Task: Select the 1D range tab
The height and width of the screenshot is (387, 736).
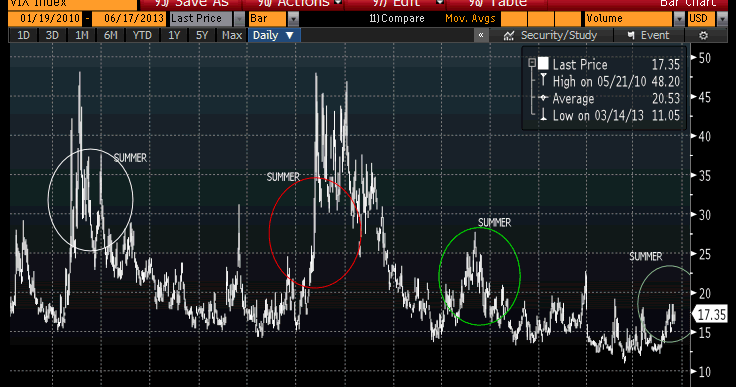Action: (x=23, y=35)
